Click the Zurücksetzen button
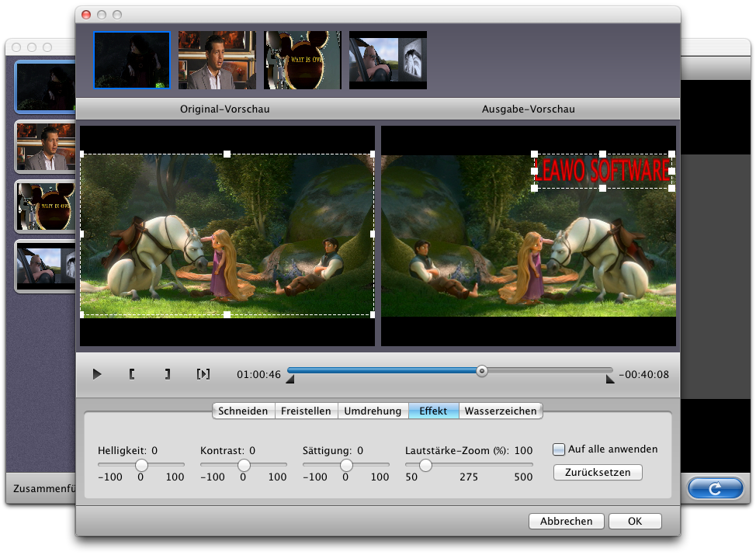 pos(598,472)
